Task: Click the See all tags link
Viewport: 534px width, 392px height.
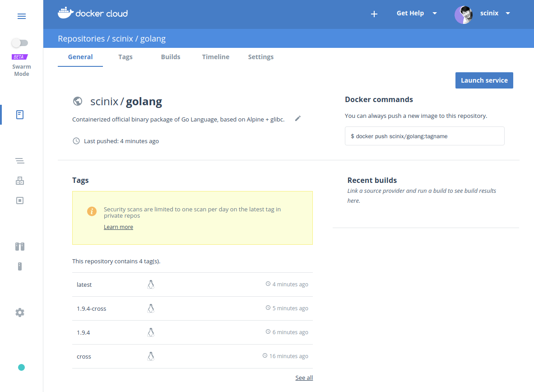Action: [x=304, y=378]
